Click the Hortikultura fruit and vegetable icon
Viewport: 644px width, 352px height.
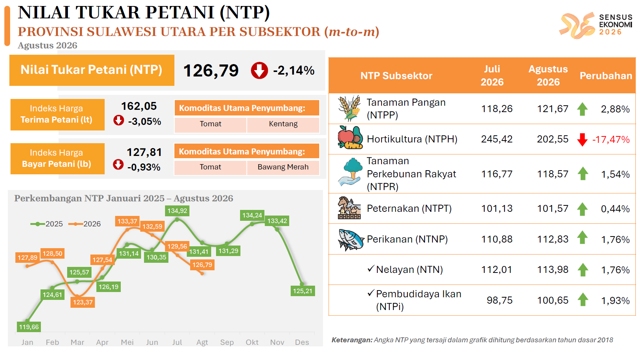click(x=350, y=138)
